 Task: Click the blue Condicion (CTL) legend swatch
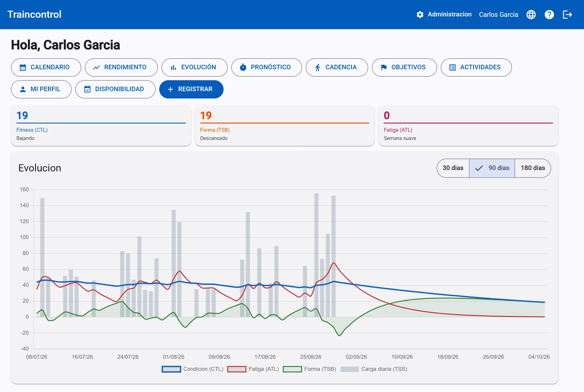coord(171,369)
